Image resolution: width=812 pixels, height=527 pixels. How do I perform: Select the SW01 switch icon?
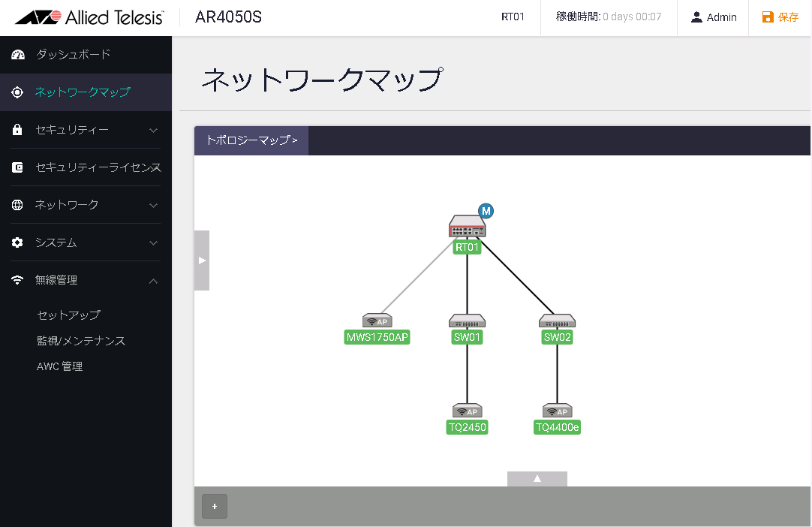[467, 321]
